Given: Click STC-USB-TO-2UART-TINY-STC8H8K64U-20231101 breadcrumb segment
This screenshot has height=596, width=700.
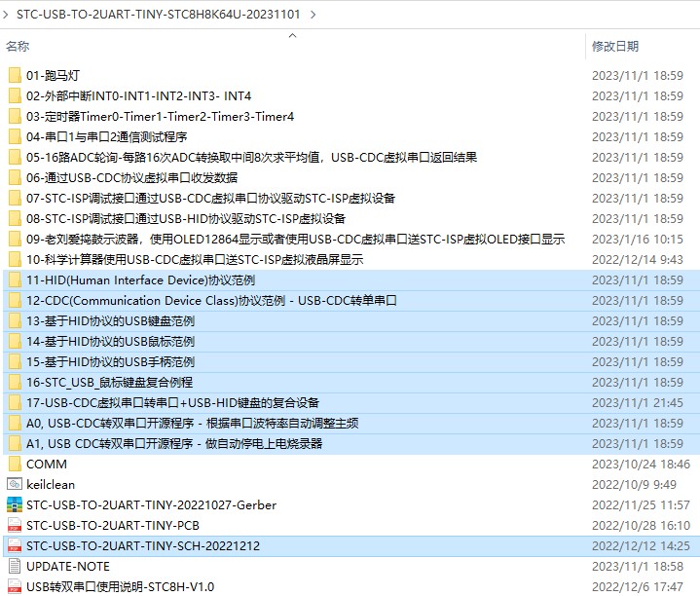Looking at the screenshot, I should tap(158, 15).
